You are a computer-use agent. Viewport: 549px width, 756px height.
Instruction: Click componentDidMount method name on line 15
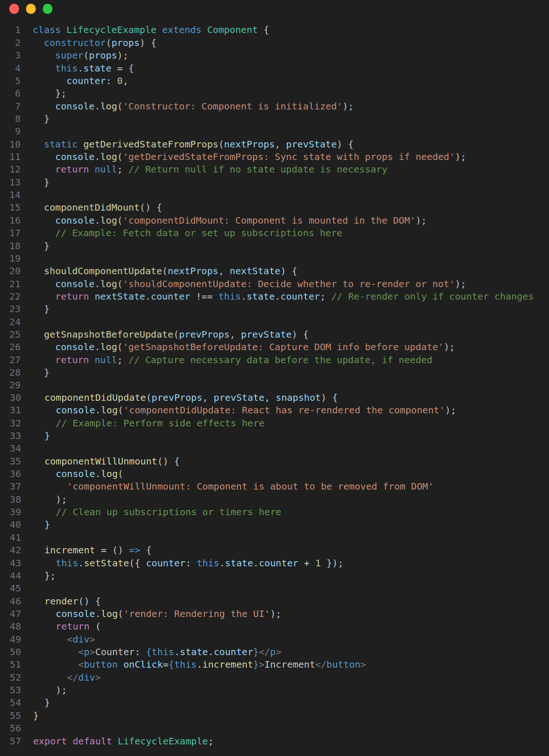coord(92,207)
